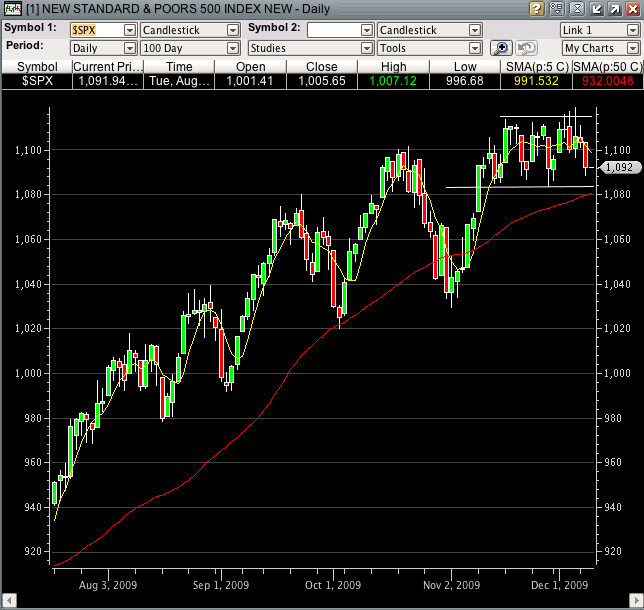Open the chart options list icon
This screenshot has height=610, width=644.
[x=556, y=8]
